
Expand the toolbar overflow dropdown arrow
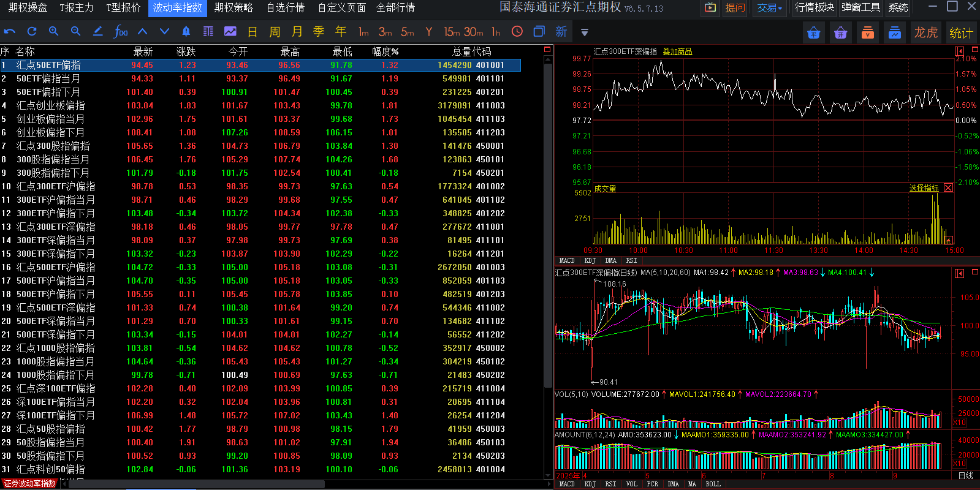(585, 32)
